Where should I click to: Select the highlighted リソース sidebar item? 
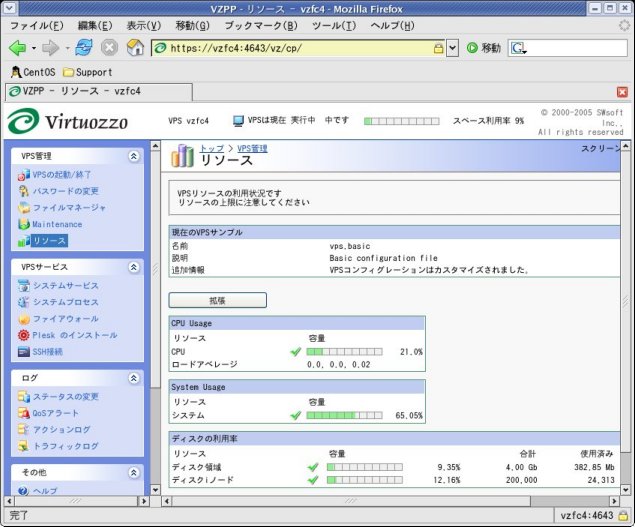click(49, 241)
